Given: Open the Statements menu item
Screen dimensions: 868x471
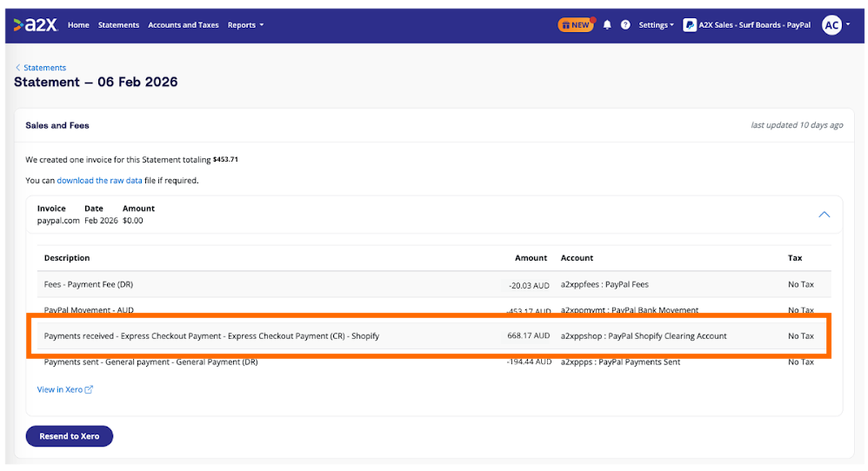Looking at the screenshot, I should (x=118, y=25).
